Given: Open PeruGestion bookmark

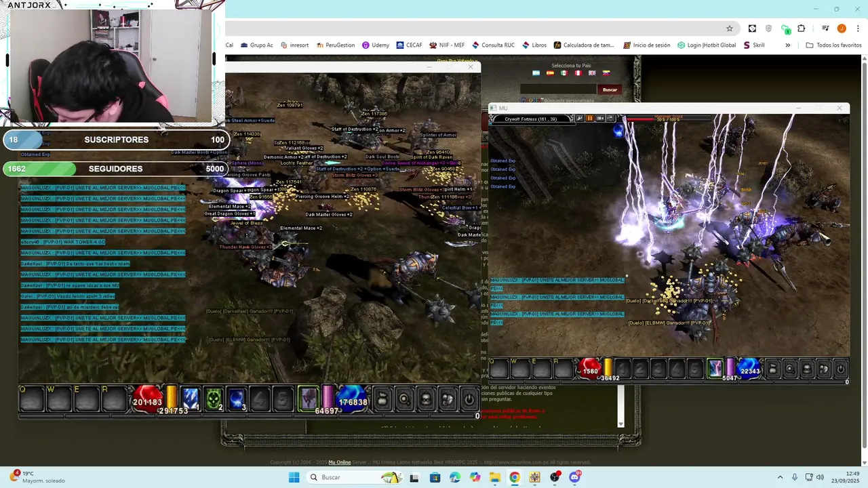Looking at the screenshot, I should pos(336,45).
